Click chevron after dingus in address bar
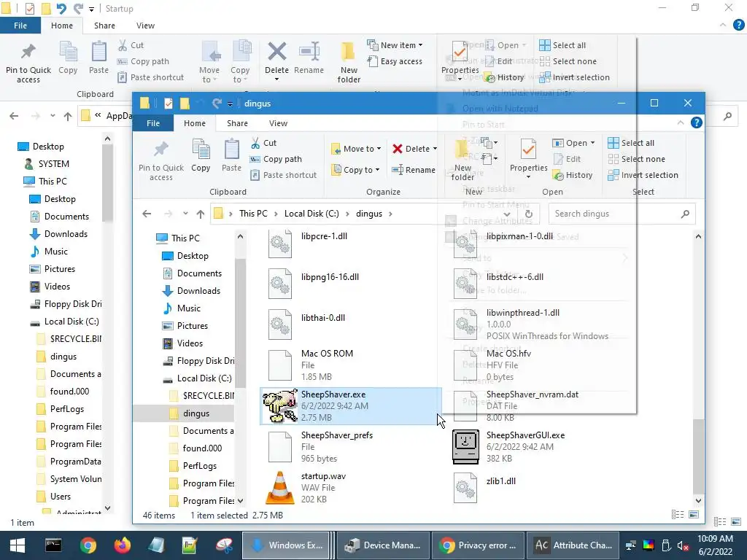Image resolution: width=747 pixels, height=560 pixels. point(390,214)
